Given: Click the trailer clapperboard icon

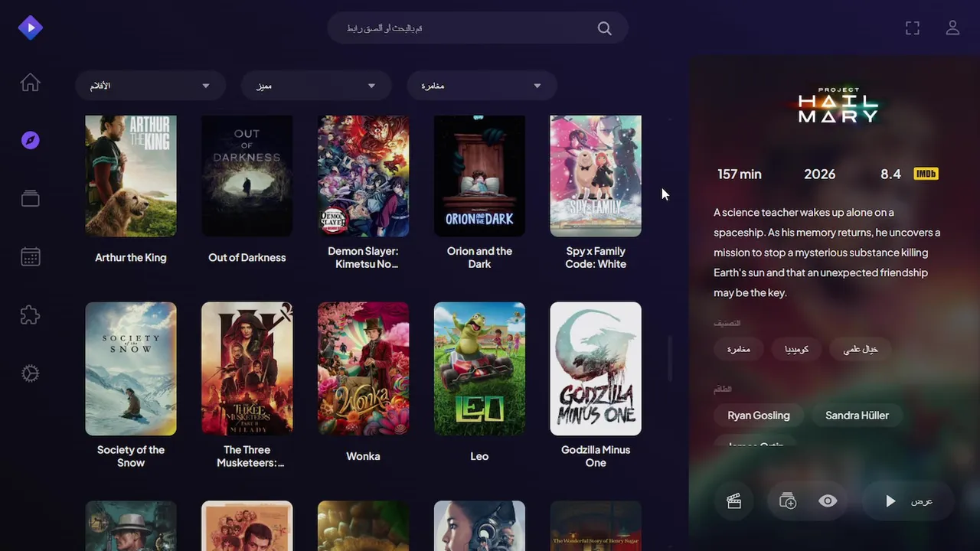Looking at the screenshot, I should coord(734,501).
